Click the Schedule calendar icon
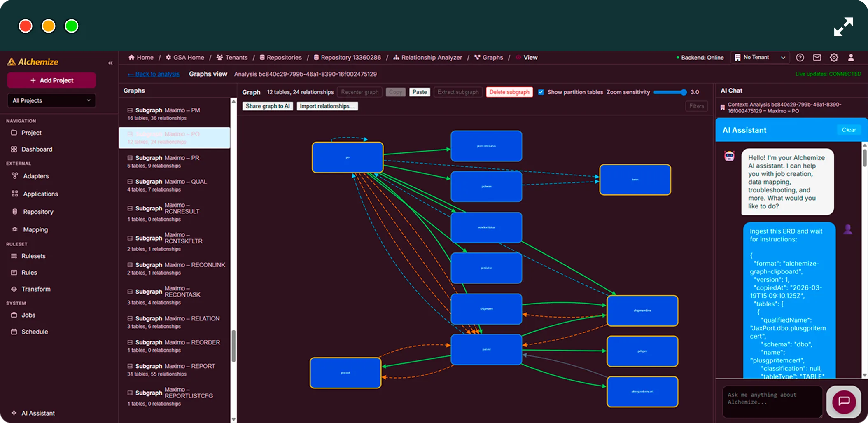The image size is (868, 423). click(x=14, y=331)
